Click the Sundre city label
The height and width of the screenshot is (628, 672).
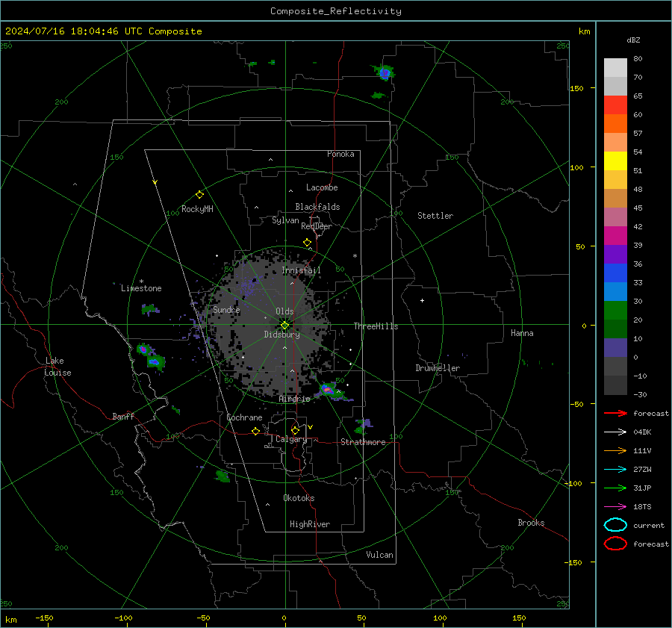[226, 309]
